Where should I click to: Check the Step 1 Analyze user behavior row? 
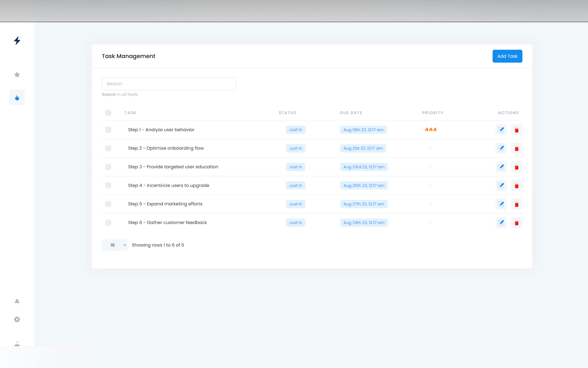(x=108, y=130)
